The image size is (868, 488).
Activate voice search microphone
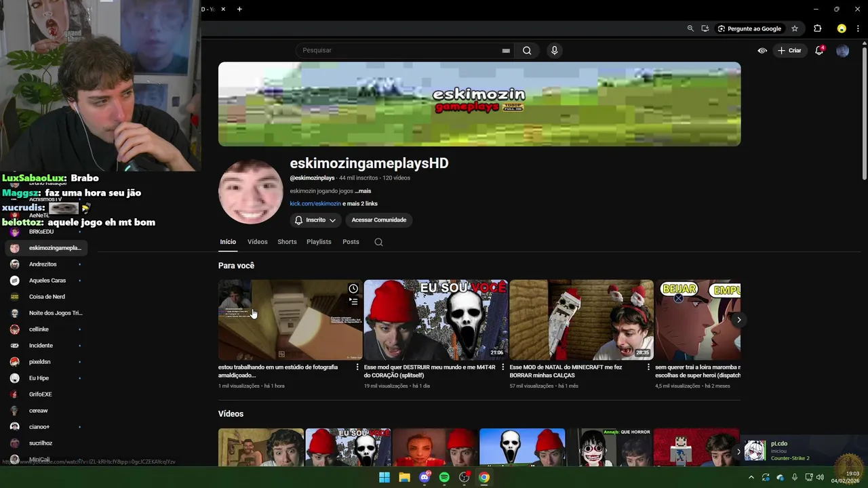(x=555, y=50)
